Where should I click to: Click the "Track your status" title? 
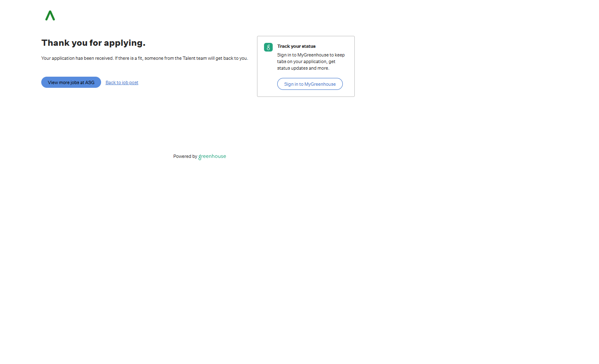pyautogui.click(x=296, y=47)
